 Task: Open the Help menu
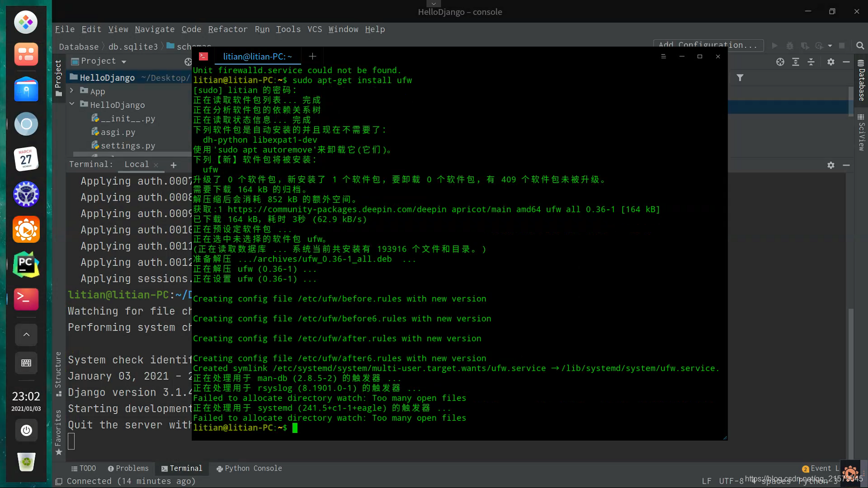[375, 29]
